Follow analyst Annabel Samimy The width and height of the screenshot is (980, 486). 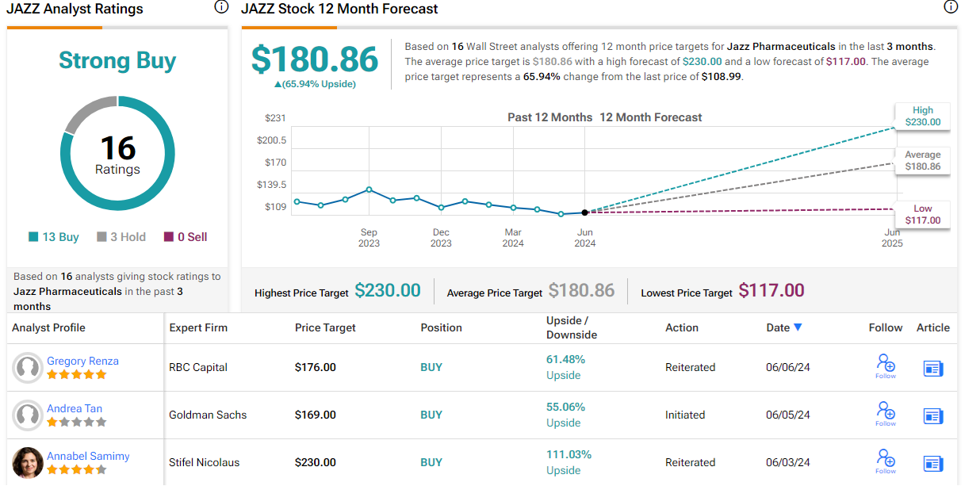(886, 461)
